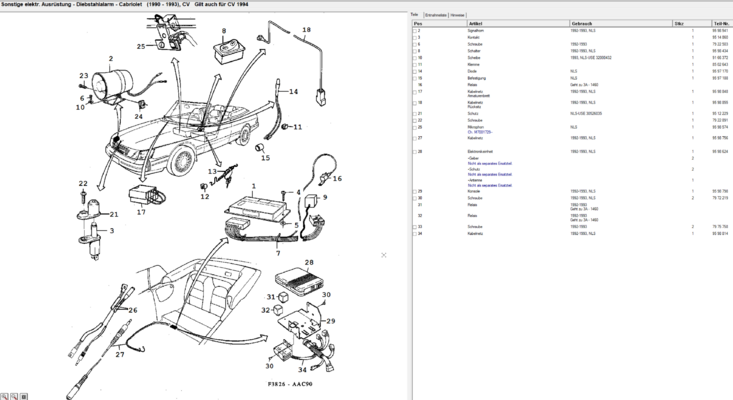733x400 pixels.
Task: Switch to the Hinweise tab
Action: 458,15
